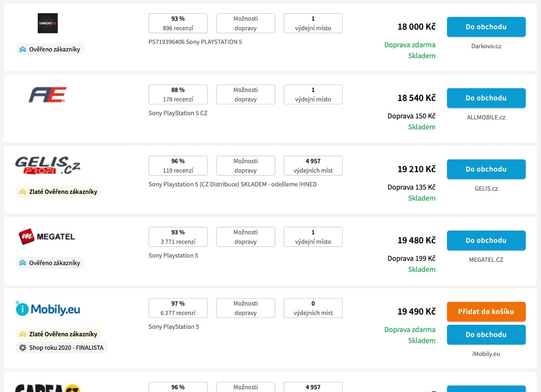Show Možnosti dopravy for iMobily.eu
This screenshot has height=392, width=541.
point(246,308)
